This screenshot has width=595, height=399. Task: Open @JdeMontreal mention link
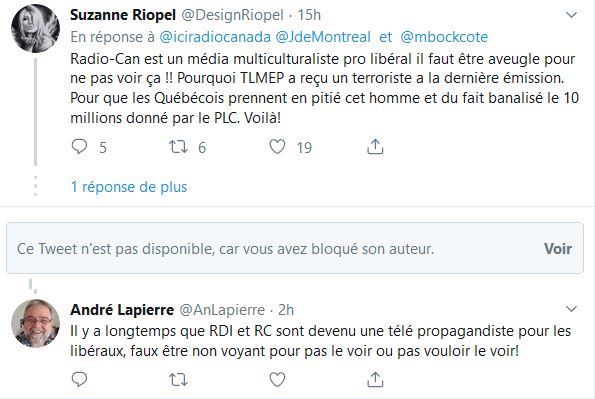pos(323,37)
